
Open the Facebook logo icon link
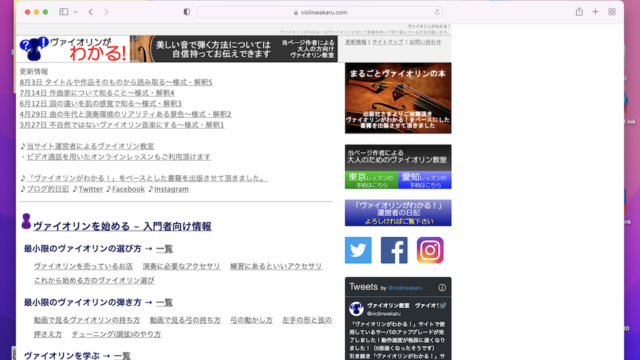[x=394, y=250]
